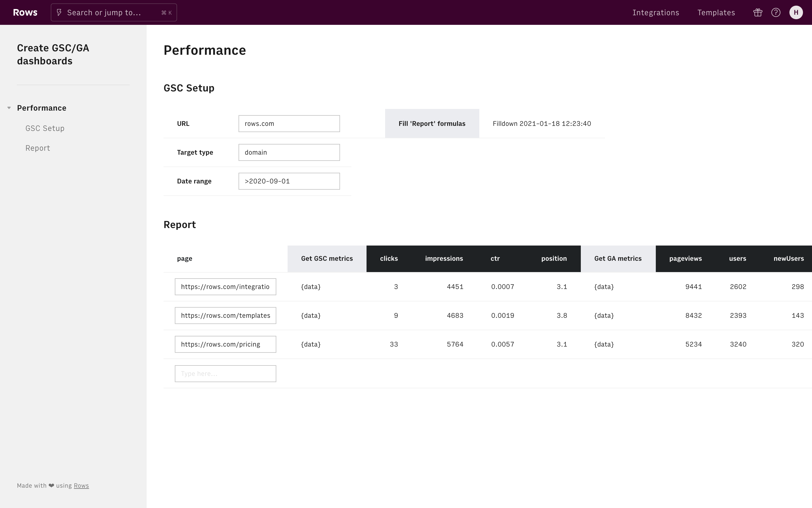Viewport: 812px width, 508px height.
Task: Go to GSC Setup in sidebar
Action: pyautogui.click(x=45, y=128)
